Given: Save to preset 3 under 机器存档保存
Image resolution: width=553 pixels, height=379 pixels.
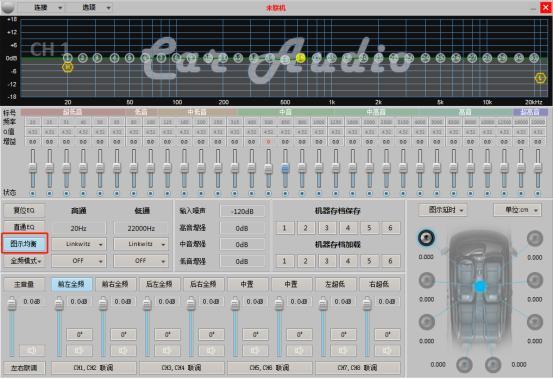Looking at the screenshot, I should point(327,228).
